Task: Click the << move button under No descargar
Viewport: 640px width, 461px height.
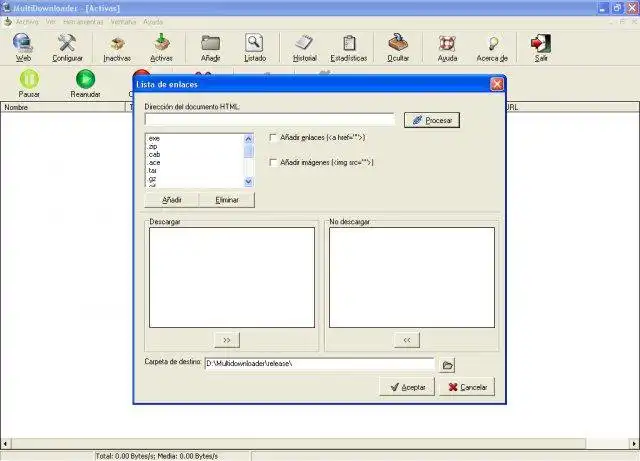Action: click(407, 340)
